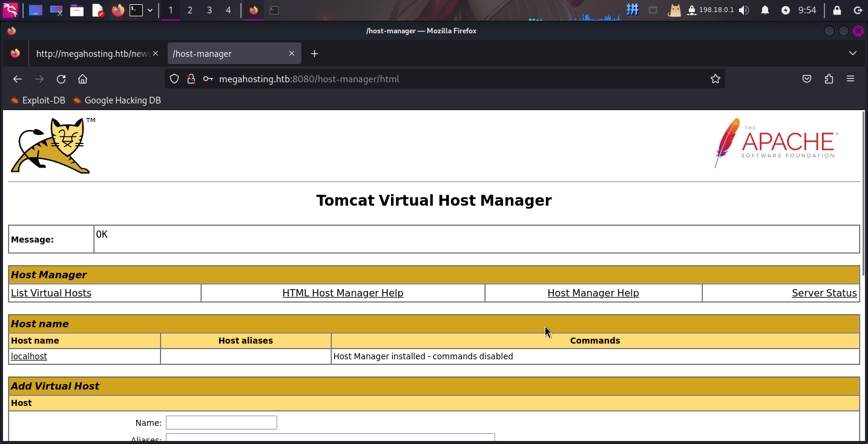
Task: Open the Host Manager Help link
Action: (593, 293)
